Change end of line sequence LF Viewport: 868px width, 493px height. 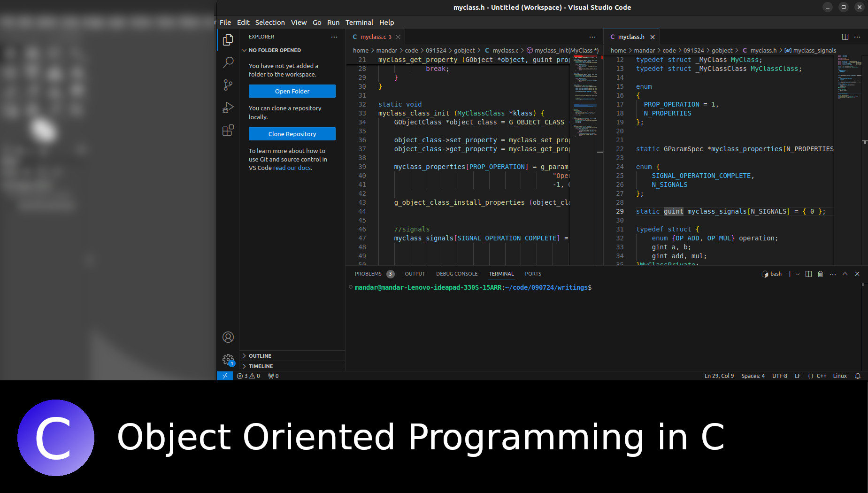tap(798, 376)
